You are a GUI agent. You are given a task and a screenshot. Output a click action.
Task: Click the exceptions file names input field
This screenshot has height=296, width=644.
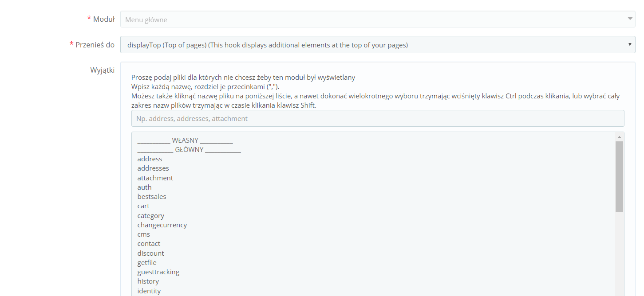coord(377,119)
